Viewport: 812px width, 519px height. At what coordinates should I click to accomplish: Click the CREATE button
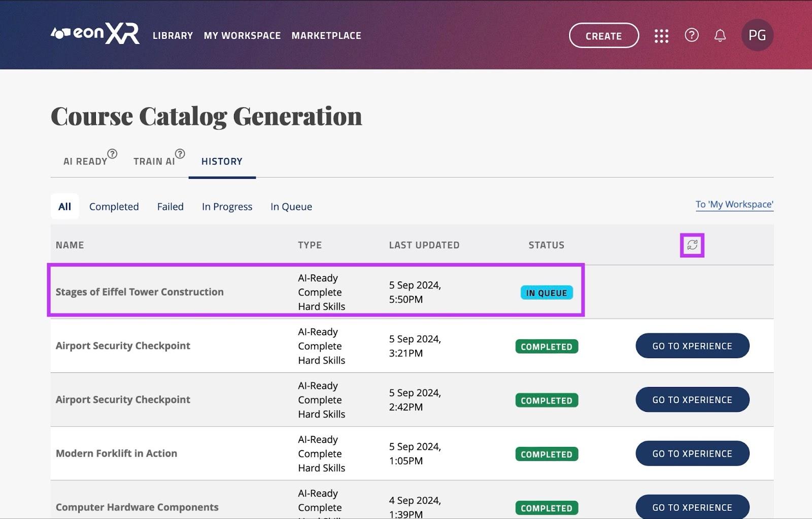604,36
